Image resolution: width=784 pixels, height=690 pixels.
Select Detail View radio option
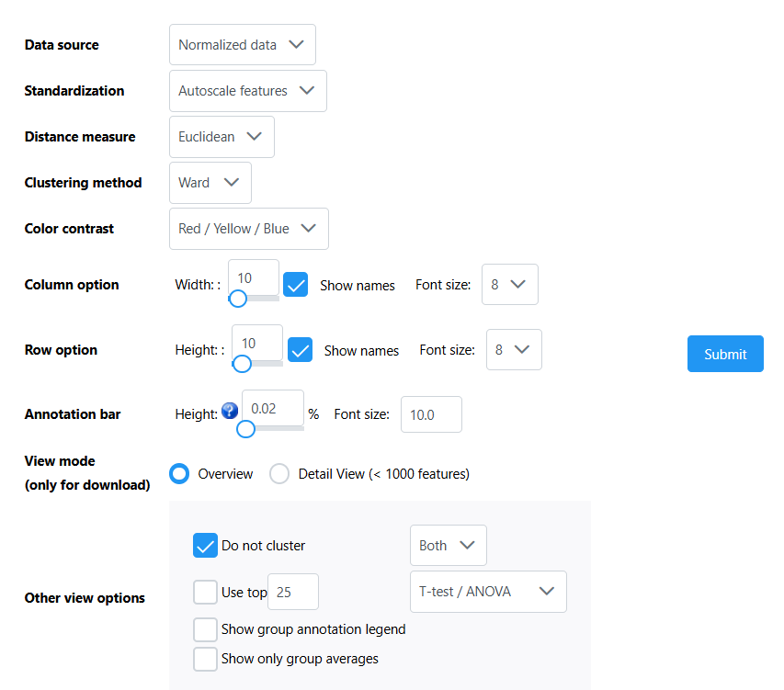coord(279,474)
